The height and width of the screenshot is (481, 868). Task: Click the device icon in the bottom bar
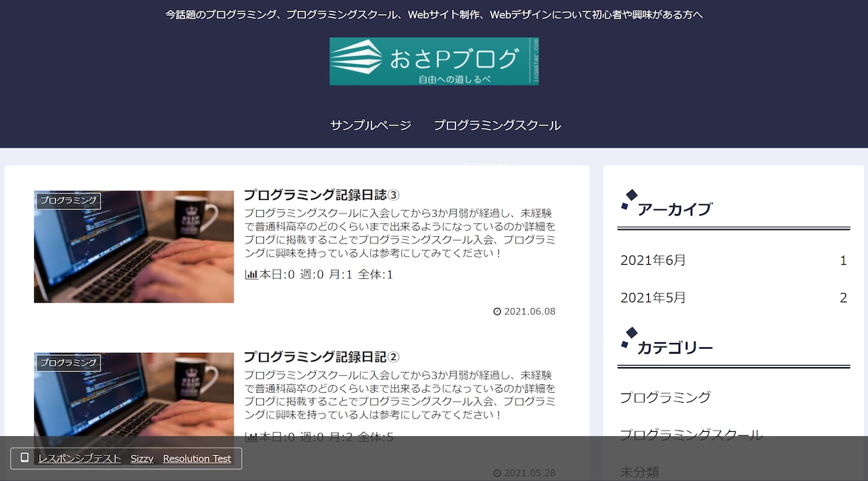(25, 458)
